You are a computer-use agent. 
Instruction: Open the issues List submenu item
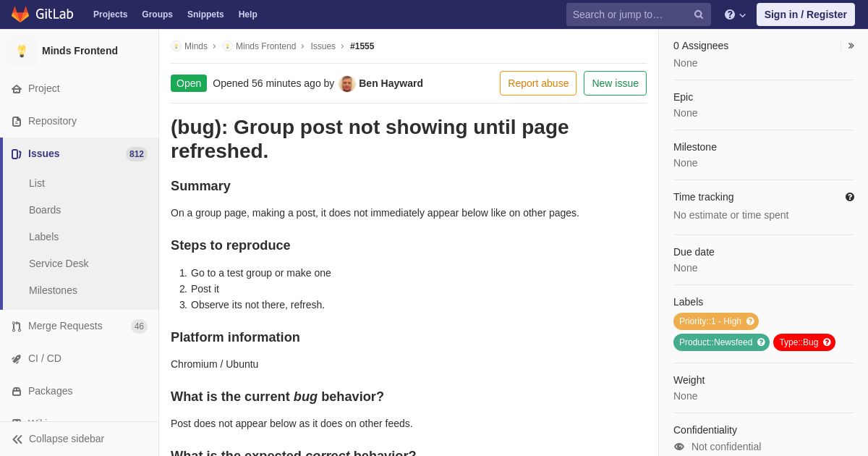pyautogui.click(x=37, y=183)
